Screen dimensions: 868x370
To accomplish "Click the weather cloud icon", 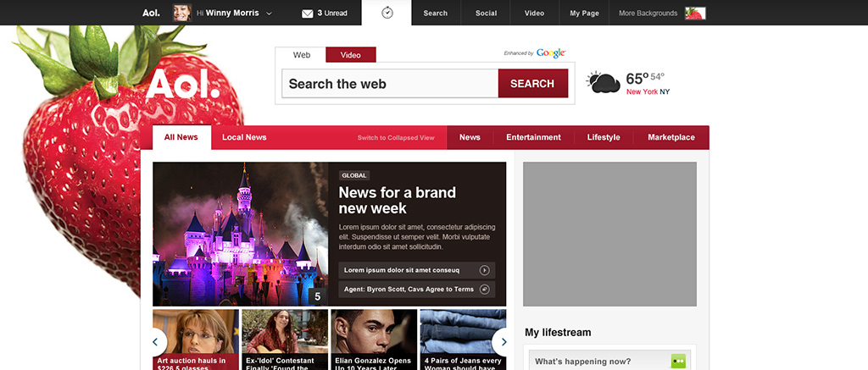I will point(604,82).
